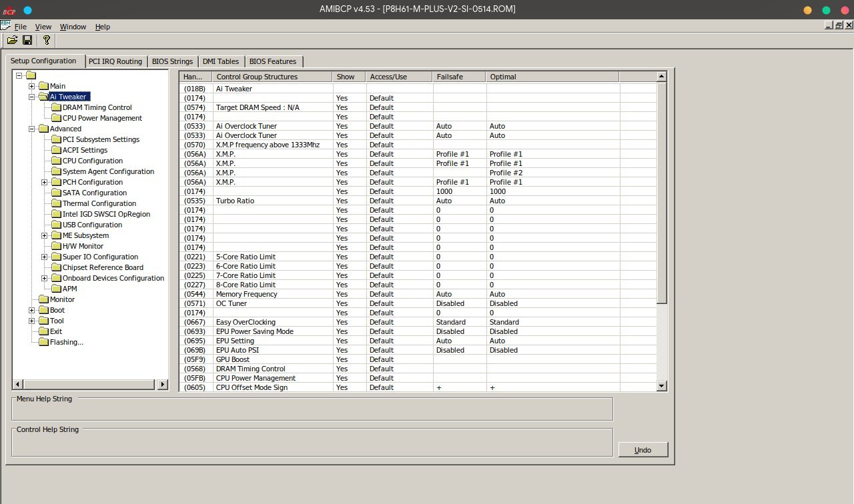Select the Easy OverClocking row
854x504 pixels.
tap(418, 322)
